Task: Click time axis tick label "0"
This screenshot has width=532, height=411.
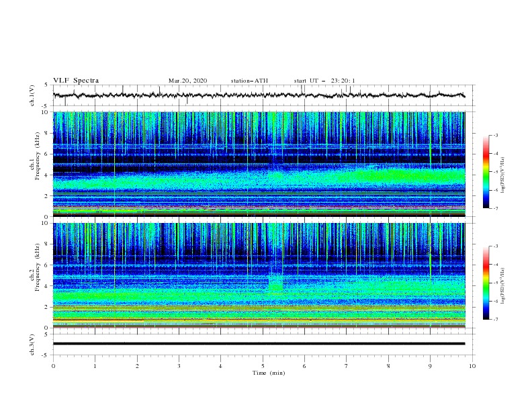Action: point(53,366)
